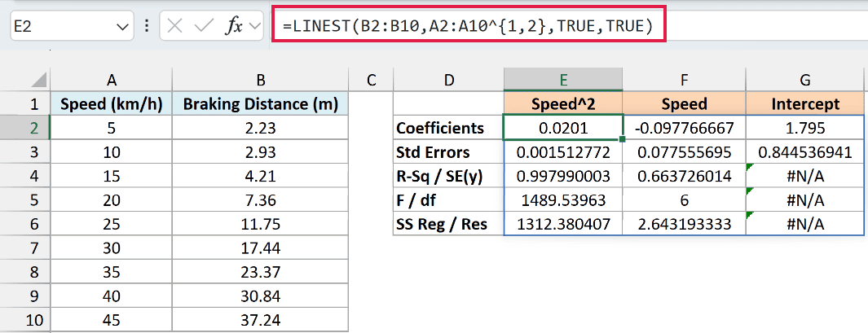
Task: Click the formula bar drag handle dots
Action: [147, 27]
